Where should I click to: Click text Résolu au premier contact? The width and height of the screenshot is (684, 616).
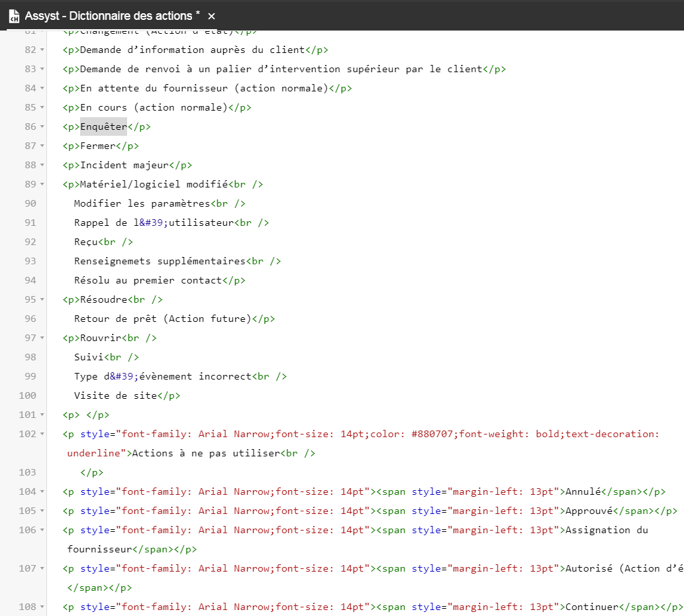[148, 280]
